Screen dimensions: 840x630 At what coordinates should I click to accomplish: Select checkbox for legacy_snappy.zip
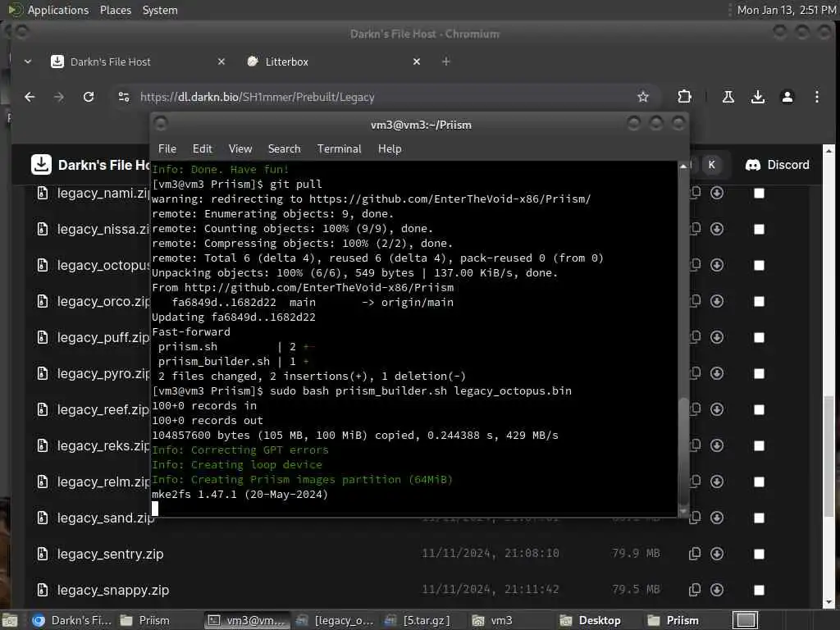759,590
